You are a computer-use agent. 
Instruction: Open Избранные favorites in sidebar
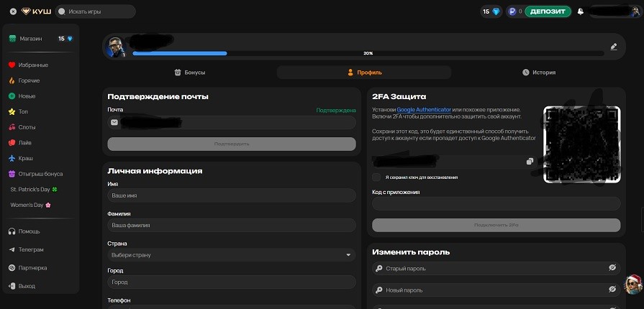click(x=33, y=65)
